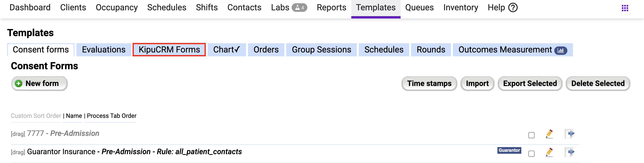Check the checkbox on the 7777 Pre-Admission row

pyautogui.click(x=531, y=135)
